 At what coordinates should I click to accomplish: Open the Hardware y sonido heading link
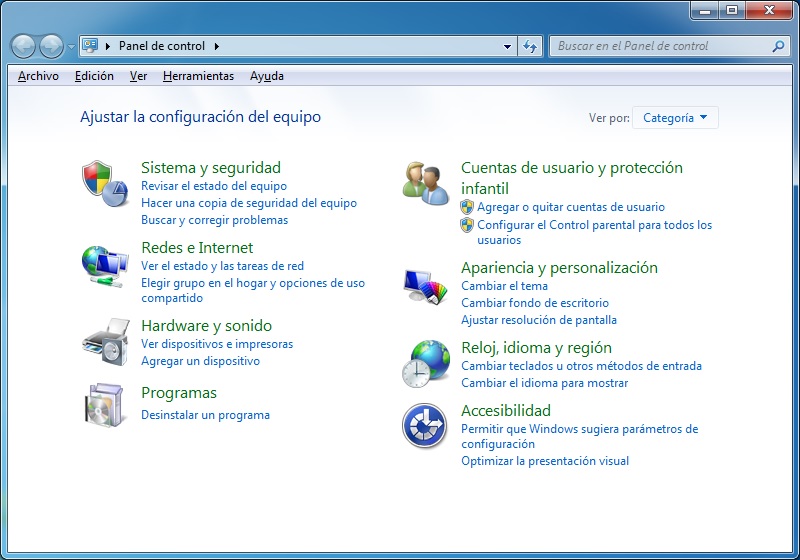click(x=206, y=325)
